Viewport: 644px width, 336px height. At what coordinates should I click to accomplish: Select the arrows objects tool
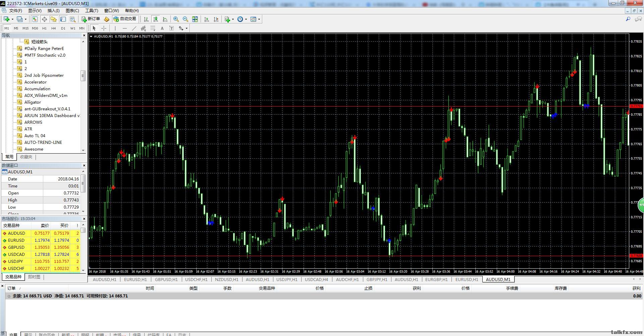(x=181, y=28)
